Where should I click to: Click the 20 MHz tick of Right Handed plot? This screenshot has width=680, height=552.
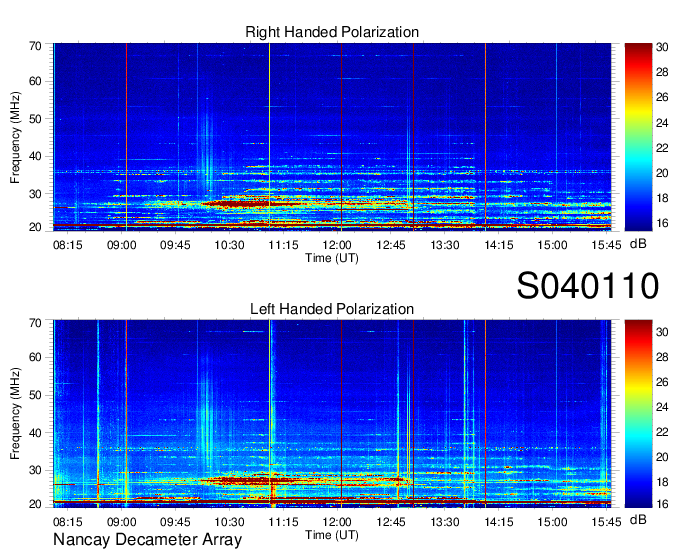[36, 227]
